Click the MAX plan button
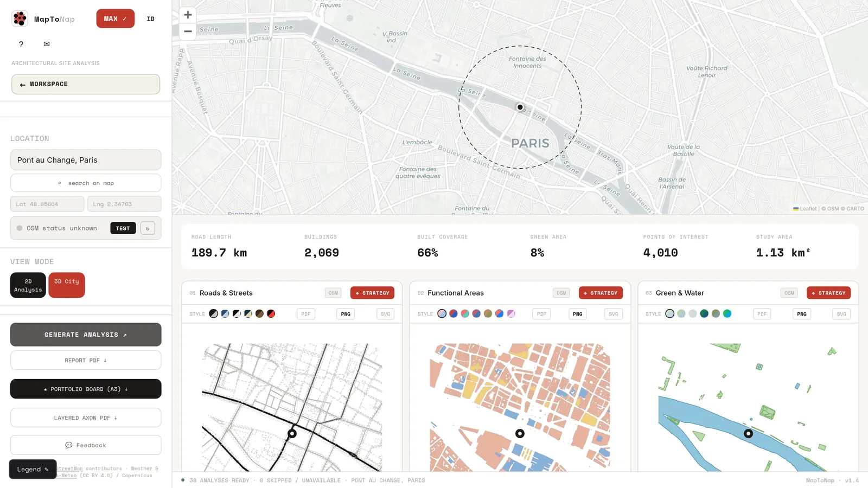 tap(116, 18)
